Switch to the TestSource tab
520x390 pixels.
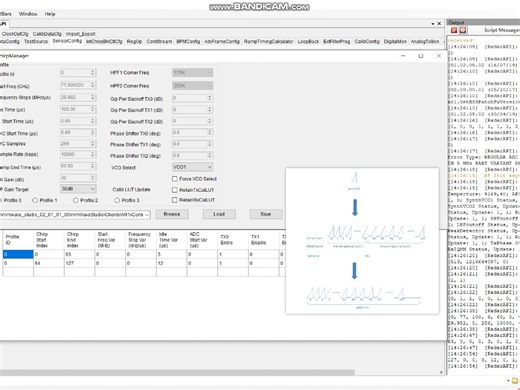(36, 42)
